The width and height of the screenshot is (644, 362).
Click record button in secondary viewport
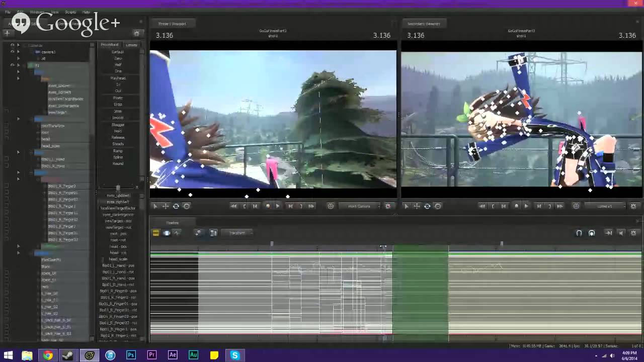(x=516, y=206)
